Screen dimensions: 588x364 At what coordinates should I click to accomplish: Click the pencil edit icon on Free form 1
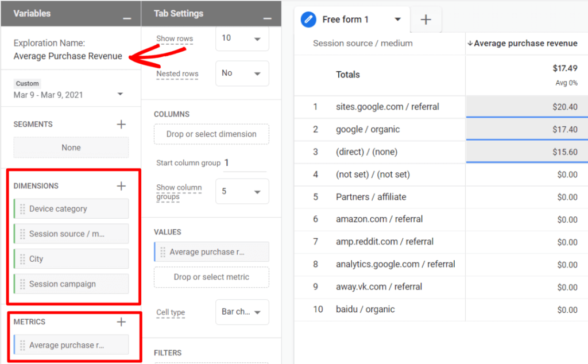308,19
